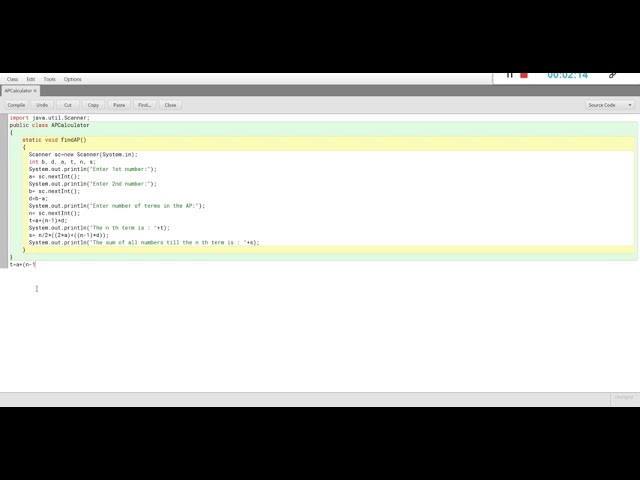This screenshot has height=480, width=640.
Task: Click the 'Enter number of terms' println line
Action: point(117,206)
